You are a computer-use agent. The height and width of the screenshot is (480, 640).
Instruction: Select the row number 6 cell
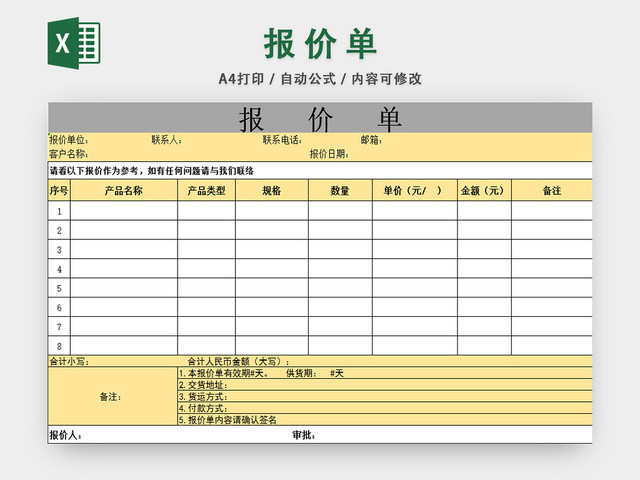coord(59,307)
